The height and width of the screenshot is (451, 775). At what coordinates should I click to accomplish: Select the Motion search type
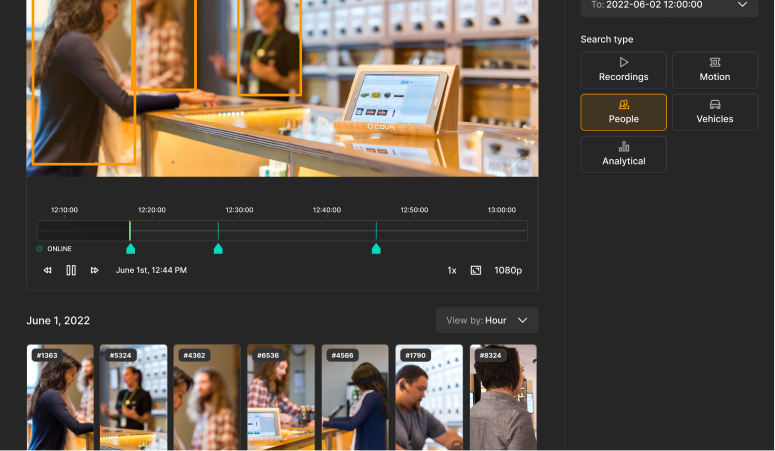pos(715,70)
